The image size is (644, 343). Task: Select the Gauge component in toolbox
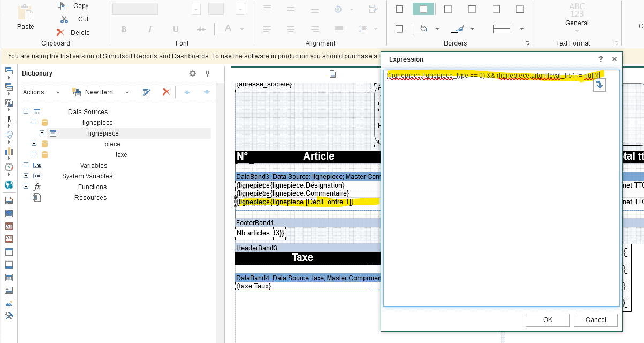9,167
